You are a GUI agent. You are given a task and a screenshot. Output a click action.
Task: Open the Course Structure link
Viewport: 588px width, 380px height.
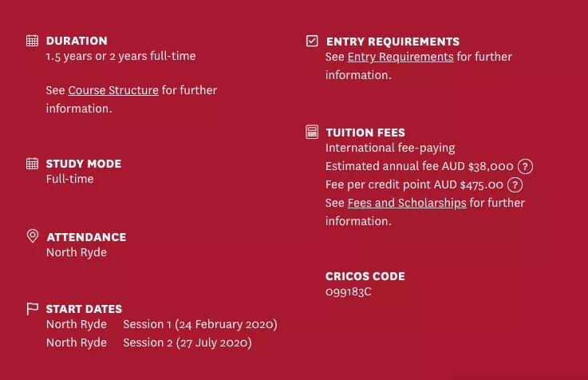(113, 90)
